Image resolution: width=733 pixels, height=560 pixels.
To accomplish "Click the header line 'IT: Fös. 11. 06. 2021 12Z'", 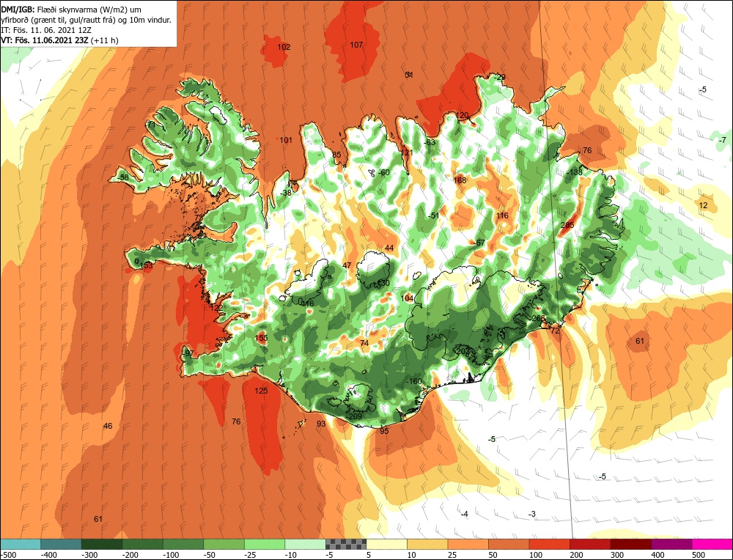I will coord(45,30).
